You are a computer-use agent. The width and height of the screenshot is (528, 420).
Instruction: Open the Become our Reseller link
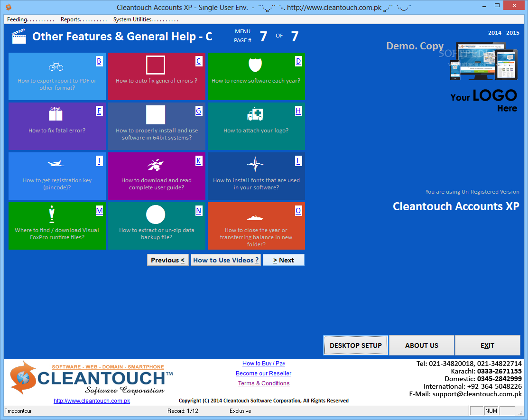[x=263, y=373]
